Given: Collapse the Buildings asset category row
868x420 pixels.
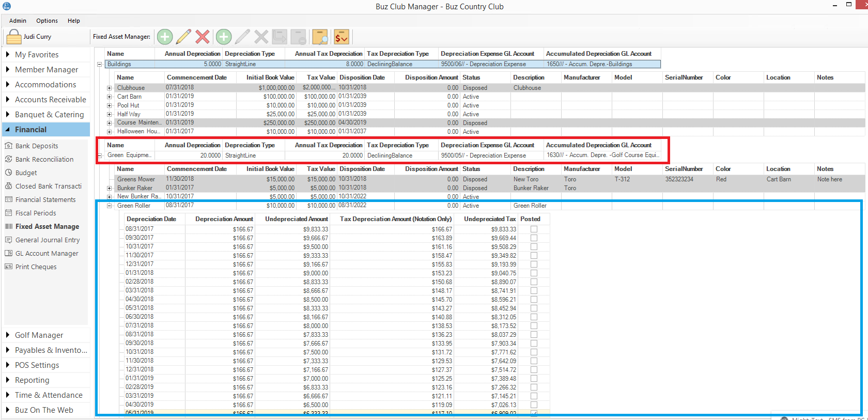Looking at the screenshot, I should point(100,65).
